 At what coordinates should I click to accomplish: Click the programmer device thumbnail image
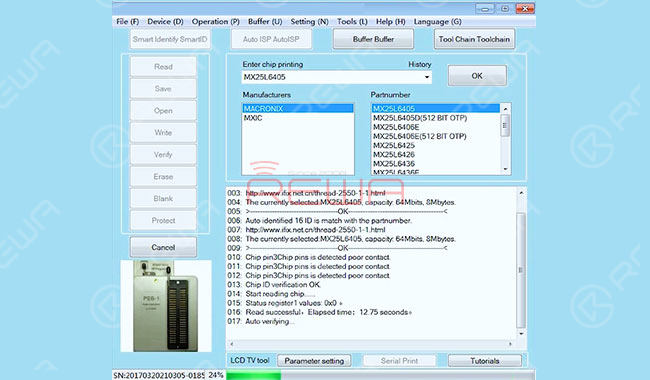(166, 306)
